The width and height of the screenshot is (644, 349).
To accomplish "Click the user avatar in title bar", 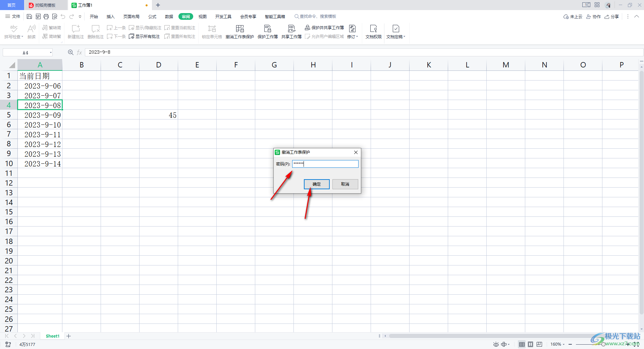I will (x=608, y=5).
